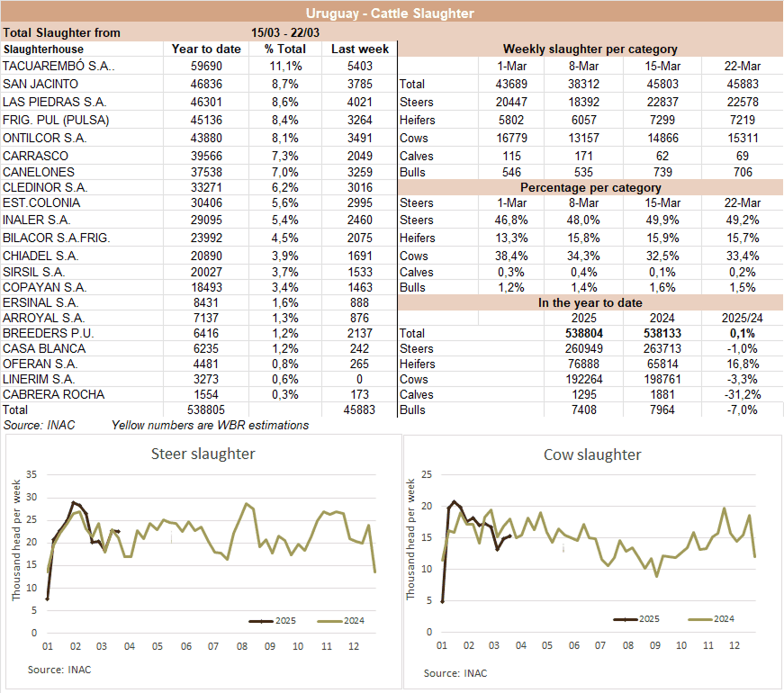Click the BREEDERS P.U. slaughterhouse name
The width and height of the screenshot is (784, 693).
(43, 333)
